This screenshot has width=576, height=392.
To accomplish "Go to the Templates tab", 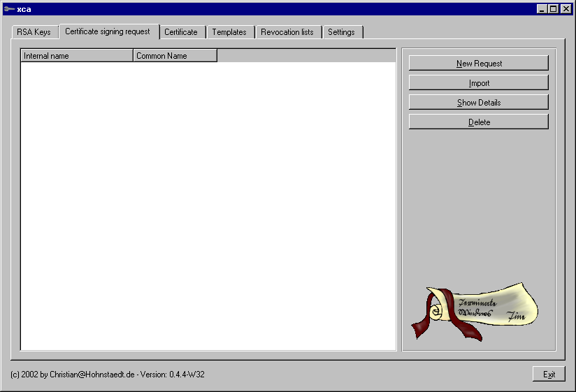I will tap(229, 32).
